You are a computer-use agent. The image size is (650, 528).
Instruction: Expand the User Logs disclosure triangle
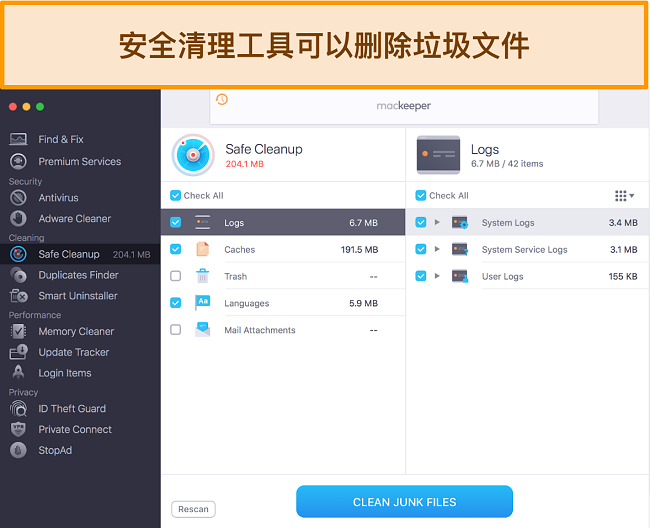tap(437, 276)
